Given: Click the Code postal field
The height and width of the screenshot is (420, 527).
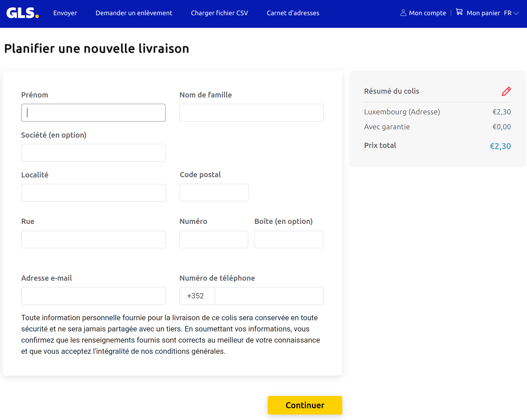Looking at the screenshot, I should pyautogui.click(x=214, y=193).
